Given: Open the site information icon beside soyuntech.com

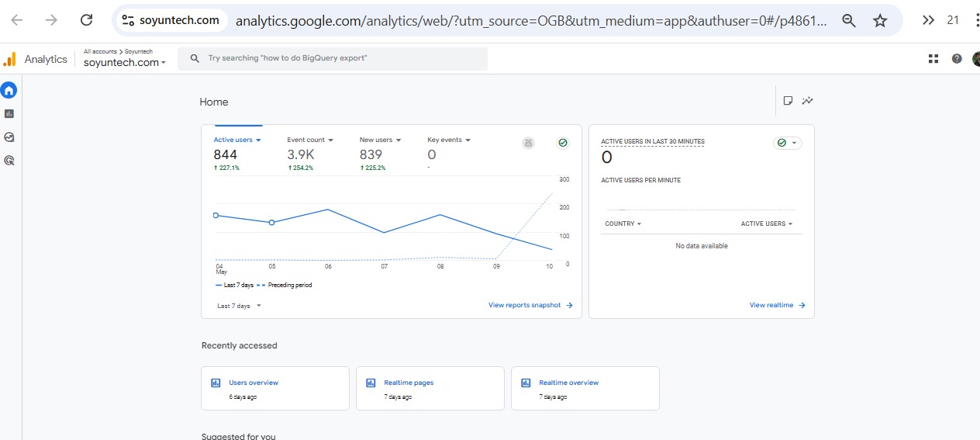Looking at the screenshot, I should (129, 20).
